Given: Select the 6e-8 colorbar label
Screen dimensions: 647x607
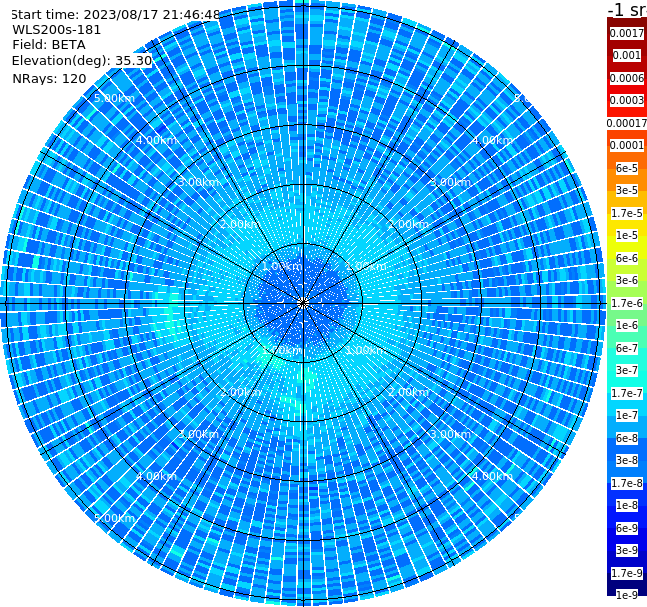Looking at the screenshot, I should click(x=627, y=438).
